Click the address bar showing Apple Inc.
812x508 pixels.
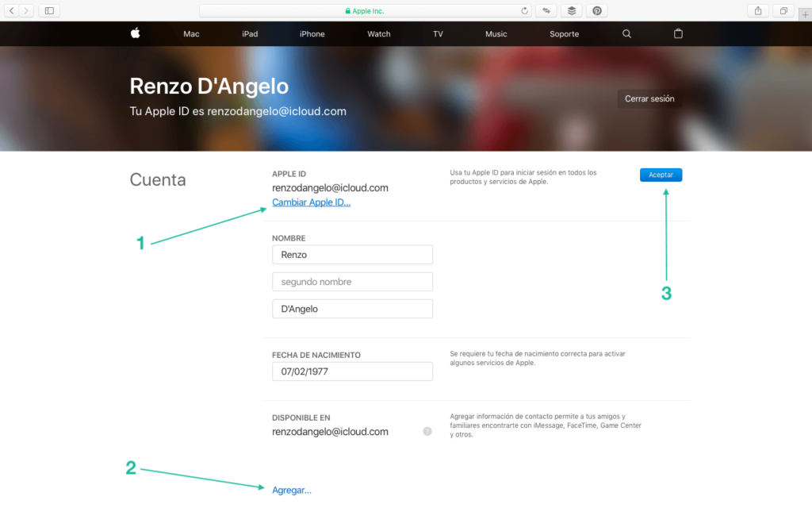(366, 10)
